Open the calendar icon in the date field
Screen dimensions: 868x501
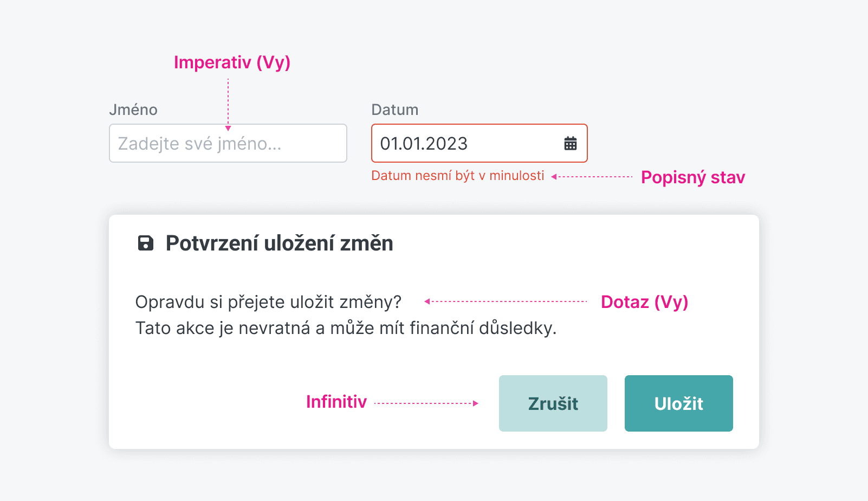569,143
